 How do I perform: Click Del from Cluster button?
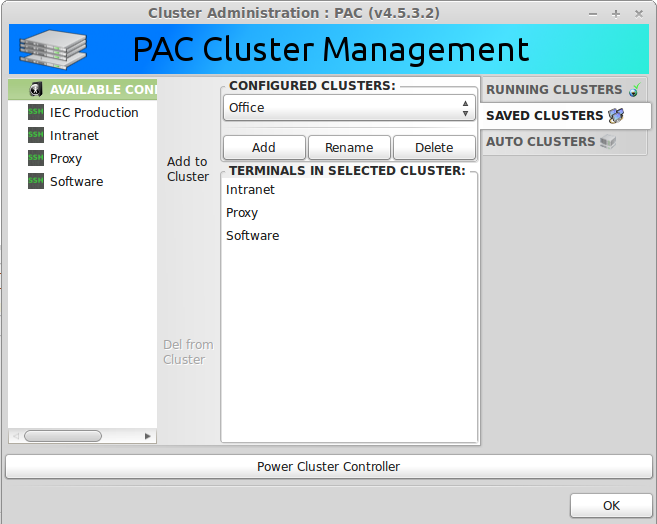[x=188, y=352]
